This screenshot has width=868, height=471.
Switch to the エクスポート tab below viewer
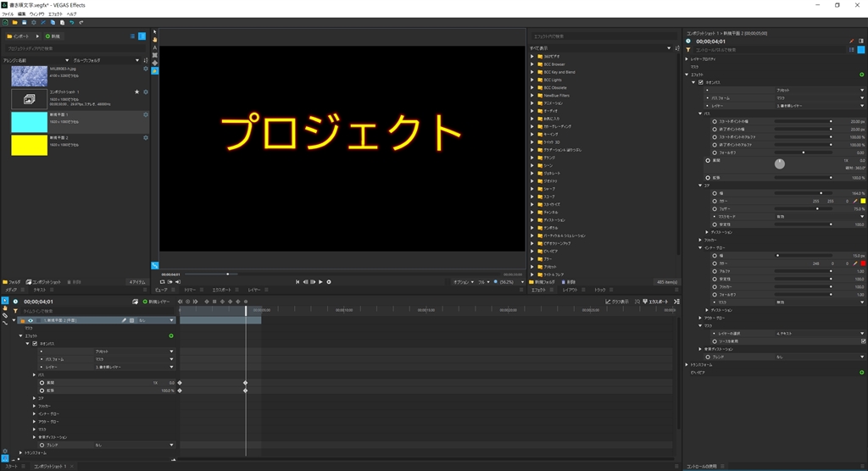coord(221,290)
